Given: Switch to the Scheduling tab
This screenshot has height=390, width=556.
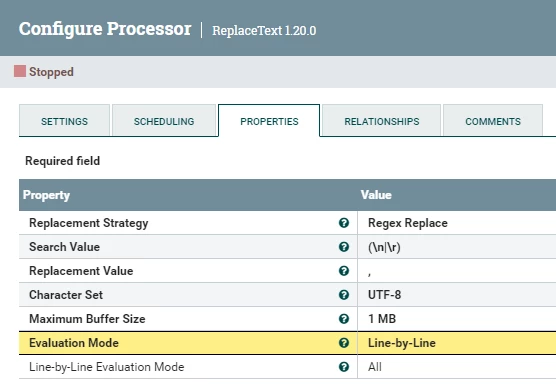Looking at the screenshot, I should (x=164, y=121).
